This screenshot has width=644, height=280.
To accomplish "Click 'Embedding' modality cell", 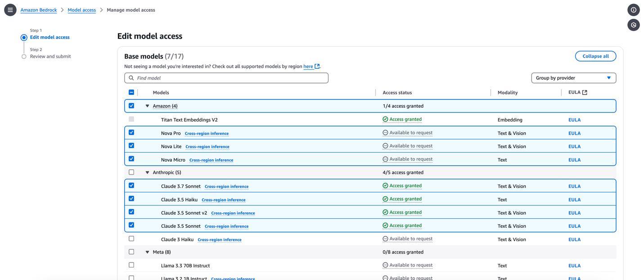I will point(510,120).
